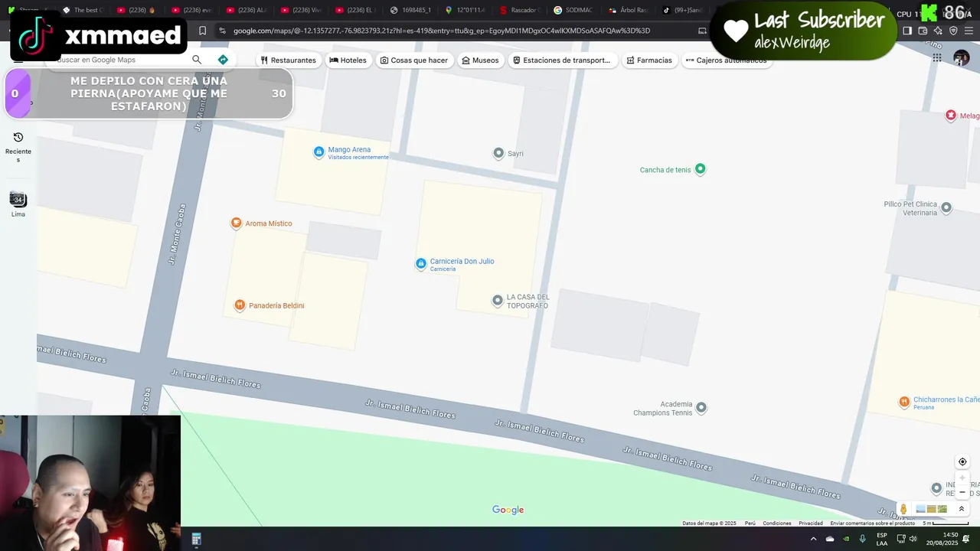This screenshot has width=980, height=551.
Task: Click Enviar comentarios sobre el producto
Action: pos(873,523)
